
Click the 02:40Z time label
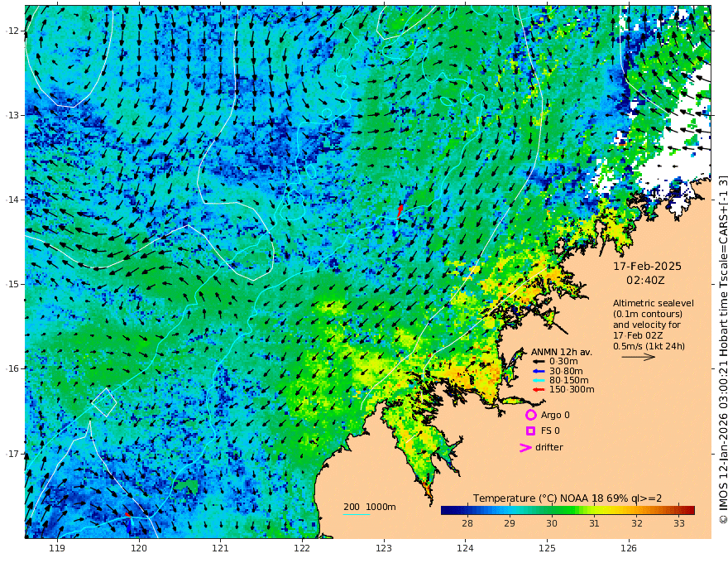[645, 281]
